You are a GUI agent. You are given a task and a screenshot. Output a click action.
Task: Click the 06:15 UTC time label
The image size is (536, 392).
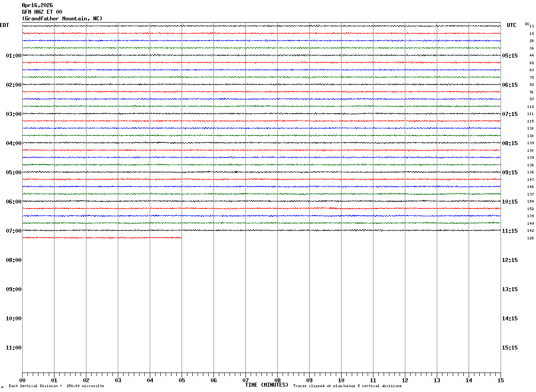click(x=509, y=85)
